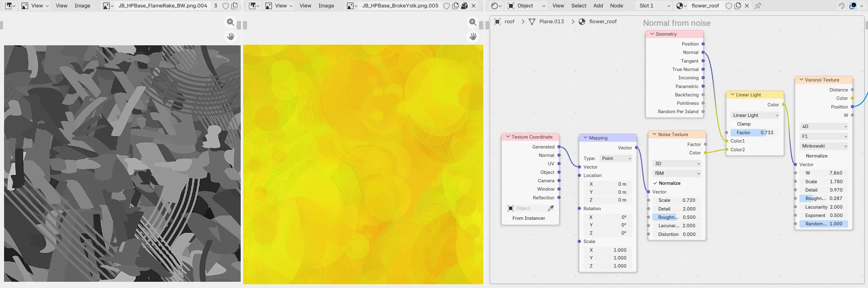This screenshot has height=288, width=868.
Task: Click fake user shield icon next to flower_roof
Action: tap(728, 6)
